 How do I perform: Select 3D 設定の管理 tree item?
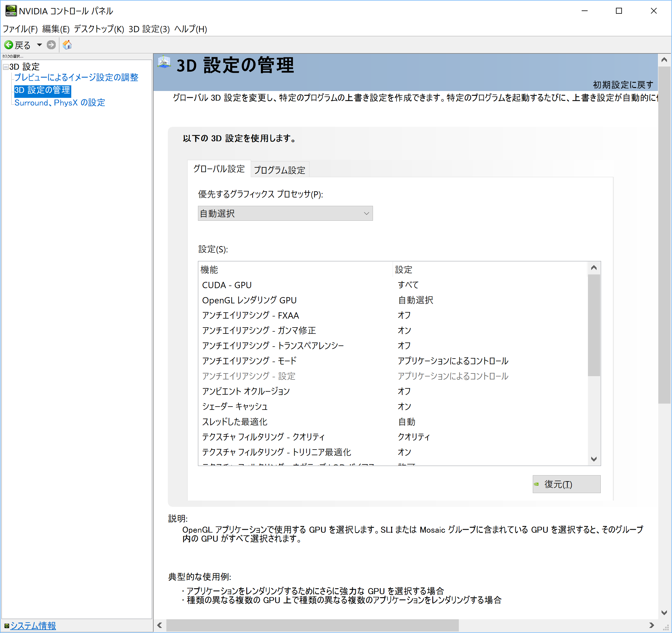tap(42, 90)
